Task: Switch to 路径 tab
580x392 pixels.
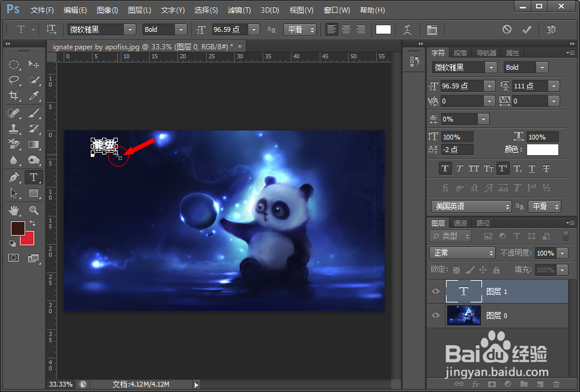Action: click(483, 223)
